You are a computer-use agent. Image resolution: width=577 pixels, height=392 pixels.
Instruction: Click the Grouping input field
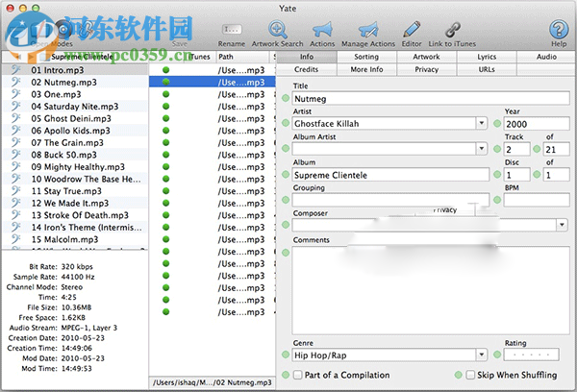[390, 200]
